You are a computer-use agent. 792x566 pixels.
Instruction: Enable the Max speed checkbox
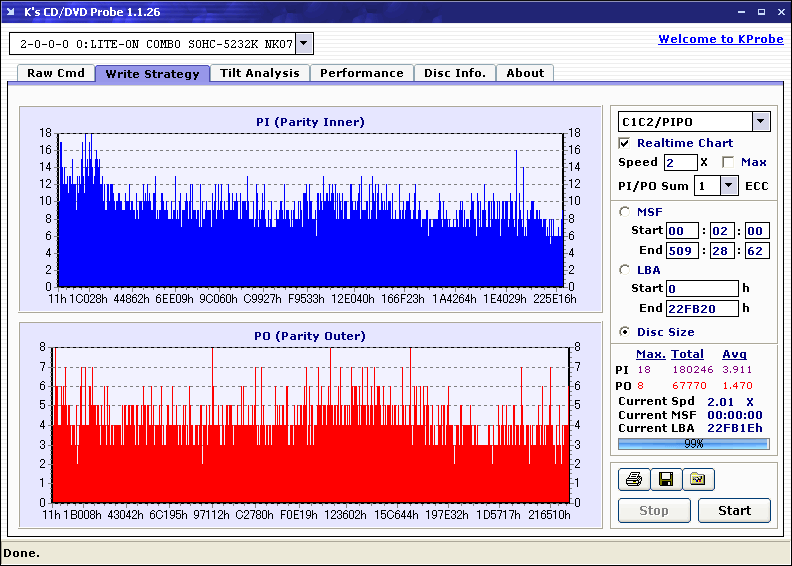tap(728, 162)
